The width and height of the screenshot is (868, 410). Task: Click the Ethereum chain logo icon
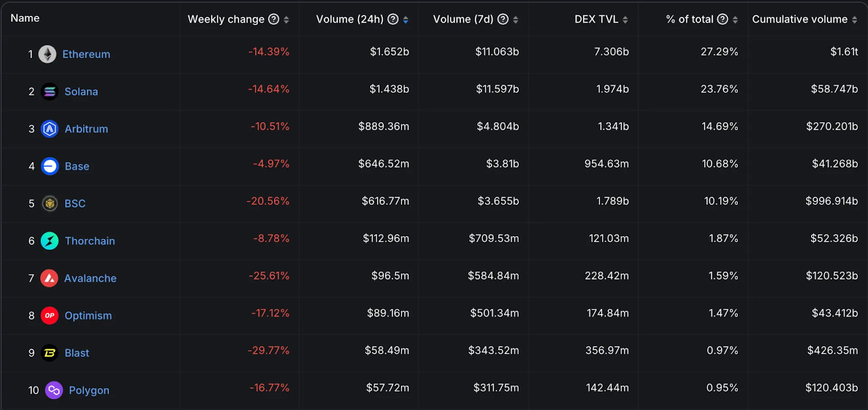point(47,54)
